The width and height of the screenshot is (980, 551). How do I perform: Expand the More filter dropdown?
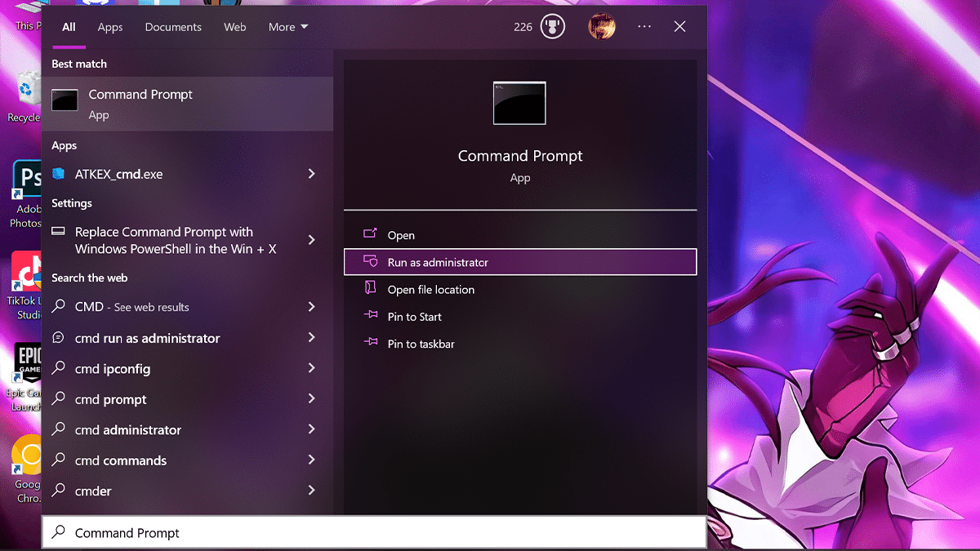coord(288,27)
